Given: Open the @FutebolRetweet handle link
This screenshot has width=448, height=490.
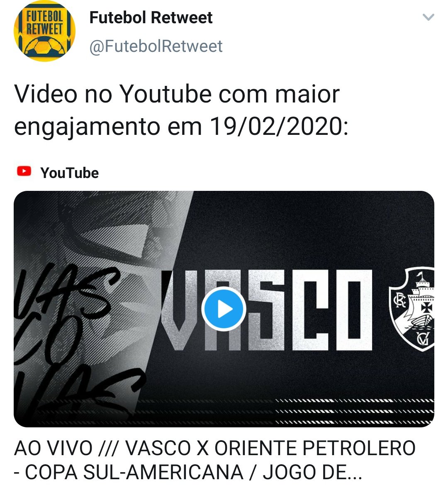Looking at the screenshot, I should click(156, 46).
